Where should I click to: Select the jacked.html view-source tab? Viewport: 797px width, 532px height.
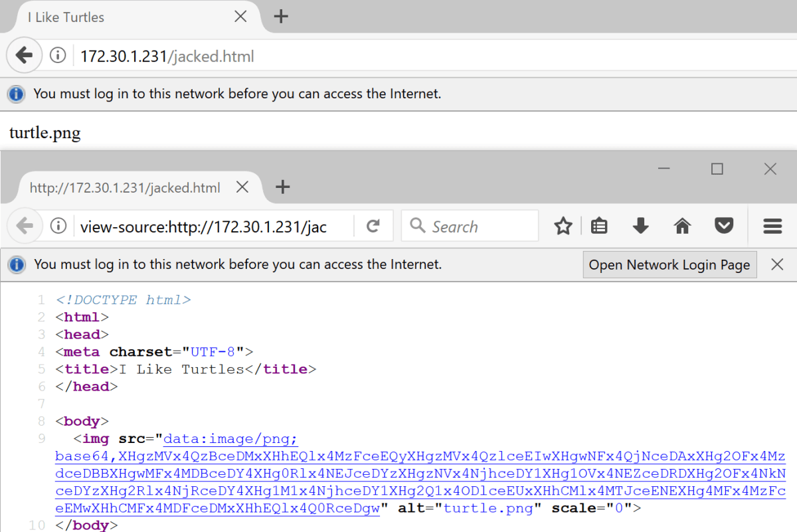coord(125,188)
